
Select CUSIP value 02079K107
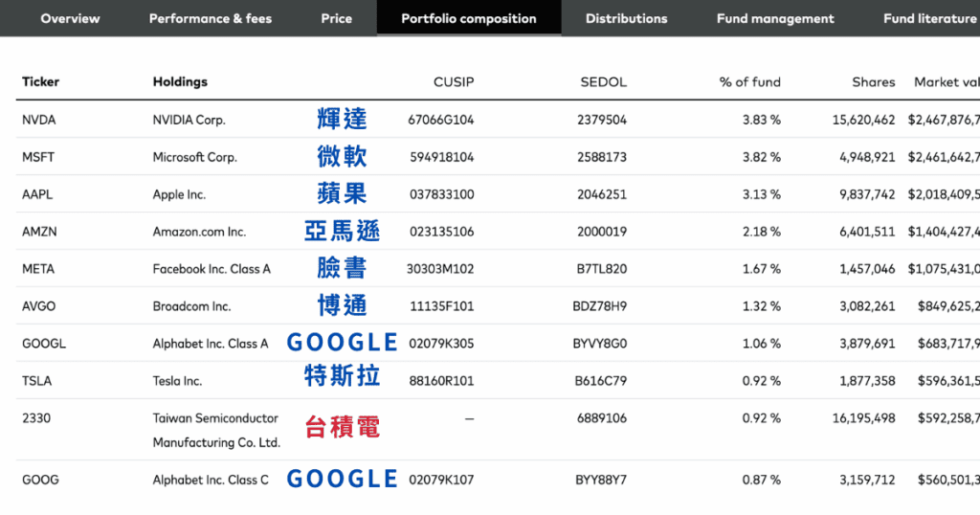441,480
